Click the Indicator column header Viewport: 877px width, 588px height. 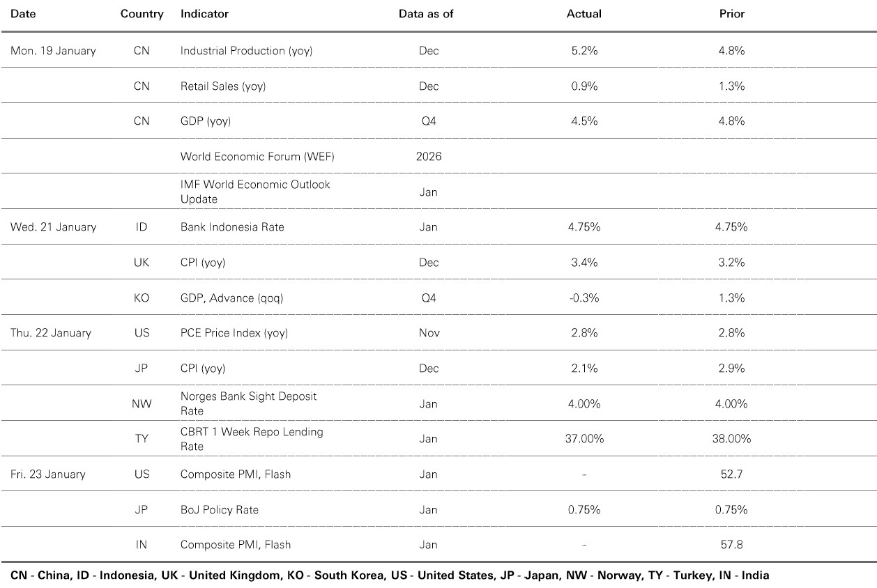tap(204, 14)
